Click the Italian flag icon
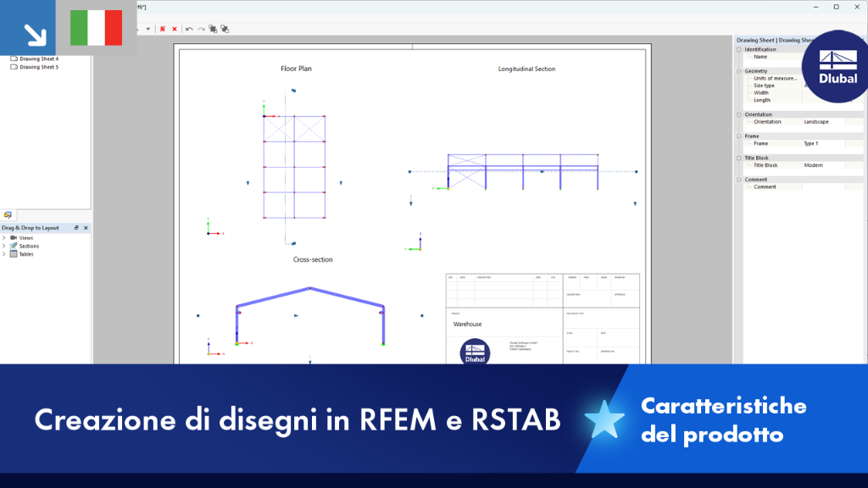 coord(97,28)
